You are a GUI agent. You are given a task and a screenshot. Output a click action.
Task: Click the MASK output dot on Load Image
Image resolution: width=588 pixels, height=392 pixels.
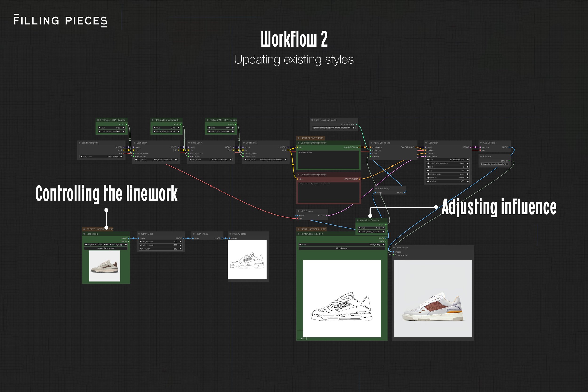click(x=129, y=242)
